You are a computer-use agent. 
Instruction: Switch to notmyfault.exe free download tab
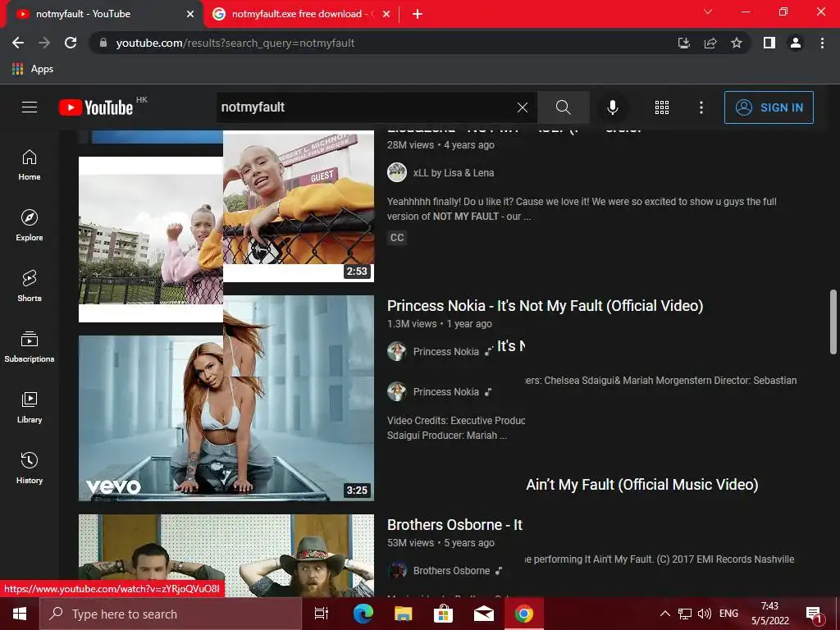coord(302,14)
